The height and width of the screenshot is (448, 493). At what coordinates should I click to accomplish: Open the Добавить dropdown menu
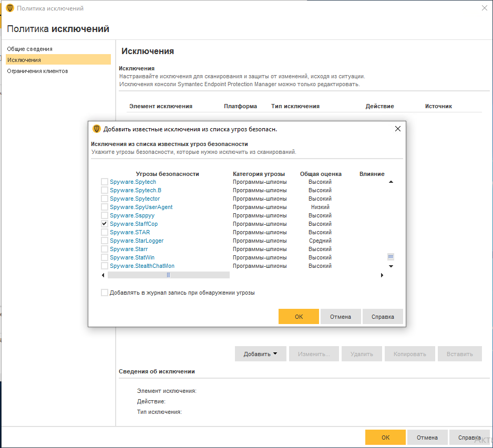[260, 353]
